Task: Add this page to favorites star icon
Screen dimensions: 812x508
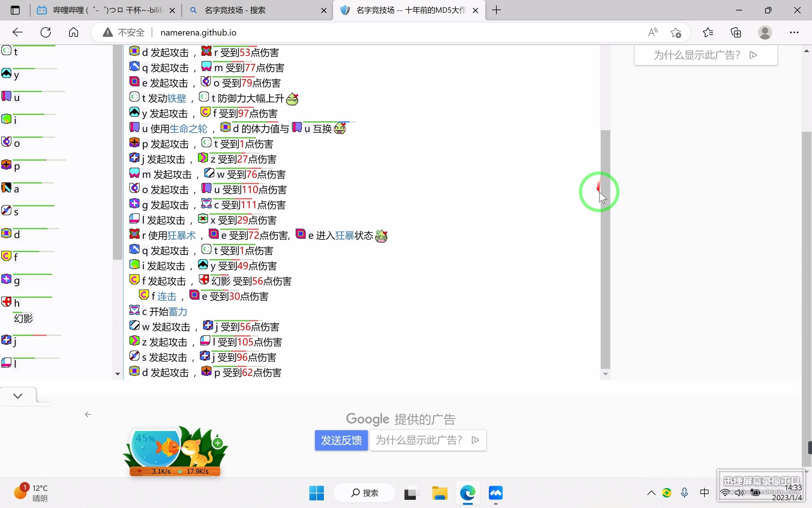Action: tap(675, 32)
